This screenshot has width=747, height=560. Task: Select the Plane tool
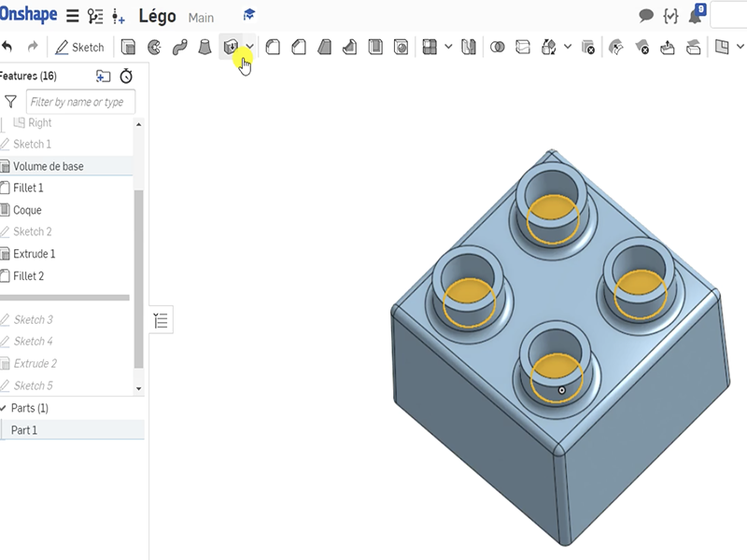coord(722,48)
